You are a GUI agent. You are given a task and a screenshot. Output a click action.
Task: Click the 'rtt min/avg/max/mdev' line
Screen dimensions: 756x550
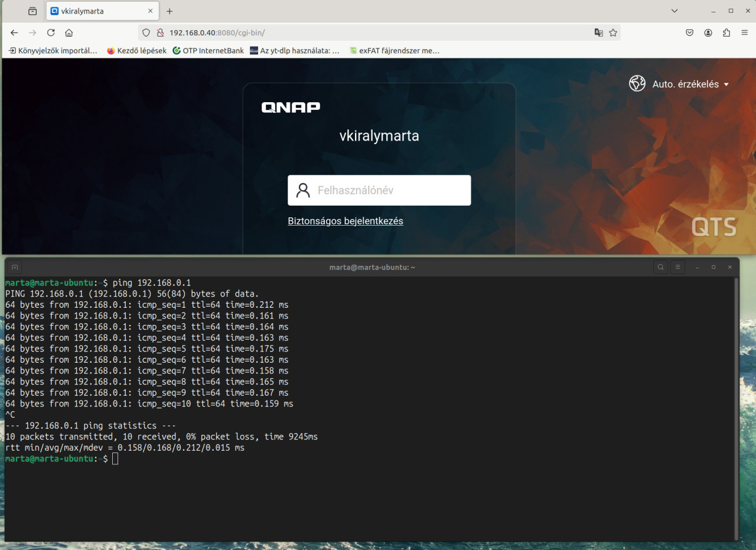click(x=125, y=448)
